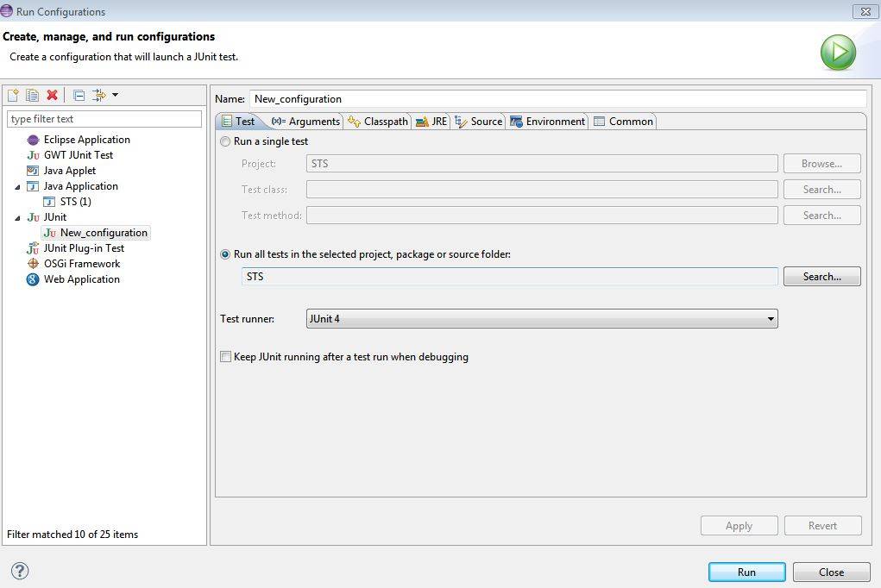Viewport: 881px width, 588px height.
Task: Click in the type filter text field
Action: tap(104, 119)
